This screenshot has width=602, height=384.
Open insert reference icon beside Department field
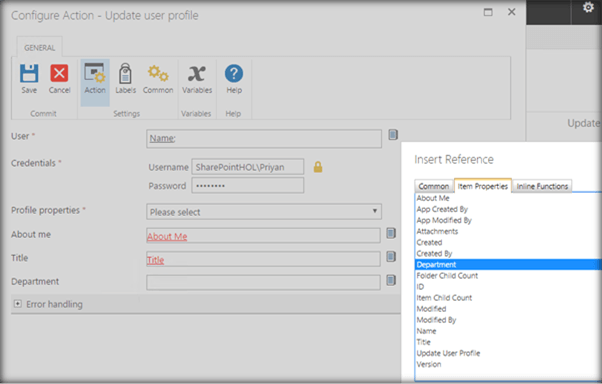click(391, 280)
